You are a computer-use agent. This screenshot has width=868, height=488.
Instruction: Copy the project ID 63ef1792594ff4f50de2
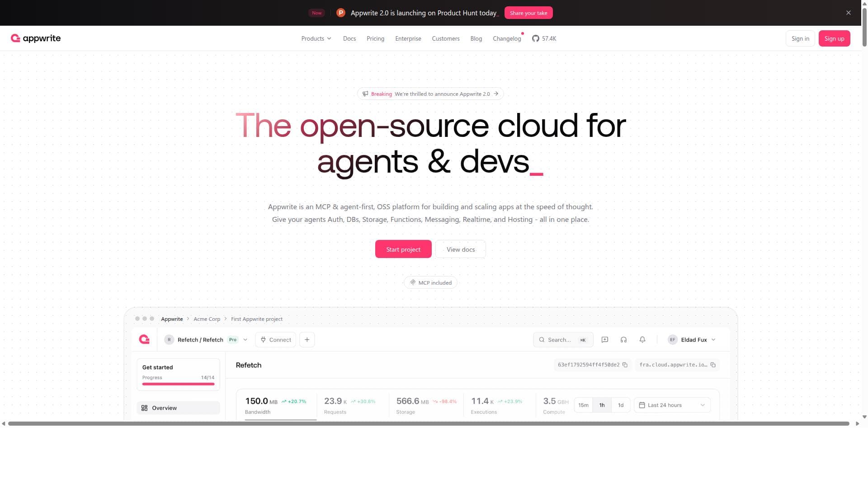pos(625,365)
